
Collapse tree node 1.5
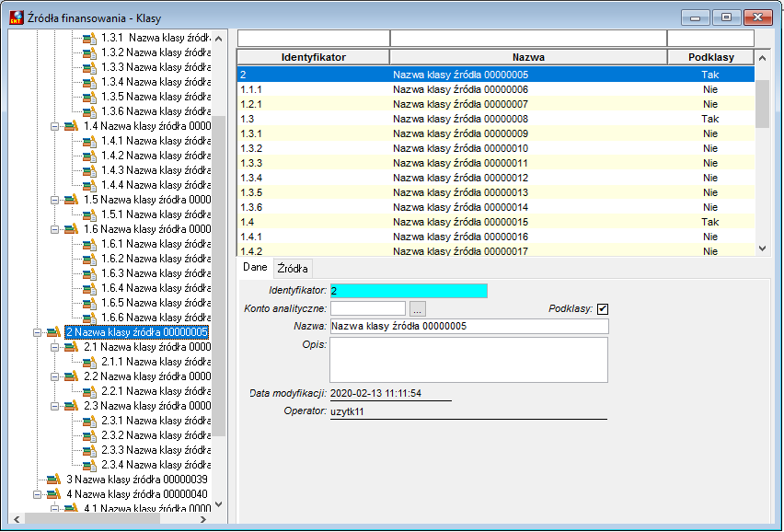pos(54,200)
